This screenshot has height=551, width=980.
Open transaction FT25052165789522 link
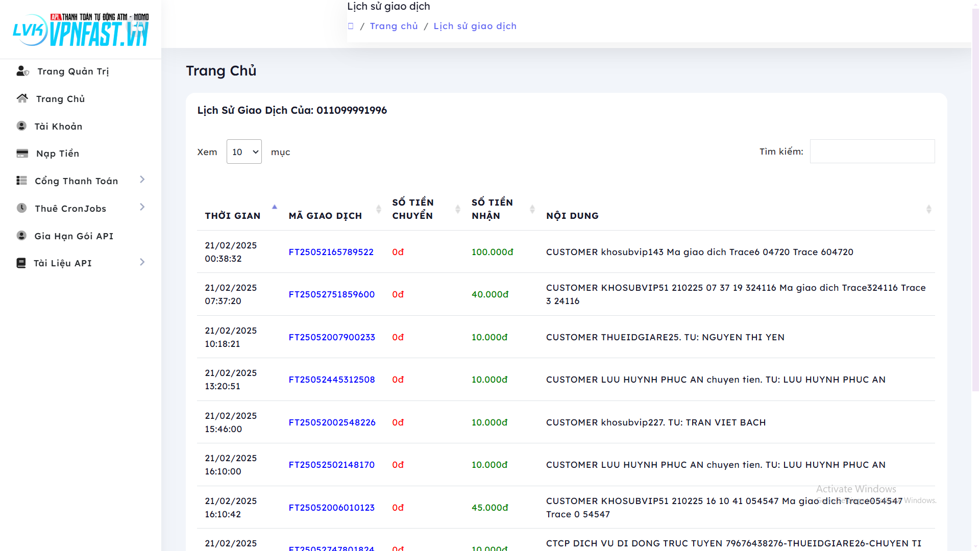pos(331,252)
